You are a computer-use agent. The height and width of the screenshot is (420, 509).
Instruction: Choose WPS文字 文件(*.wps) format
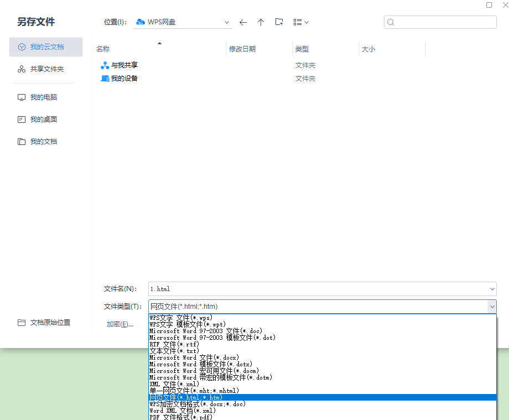pos(323,318)
